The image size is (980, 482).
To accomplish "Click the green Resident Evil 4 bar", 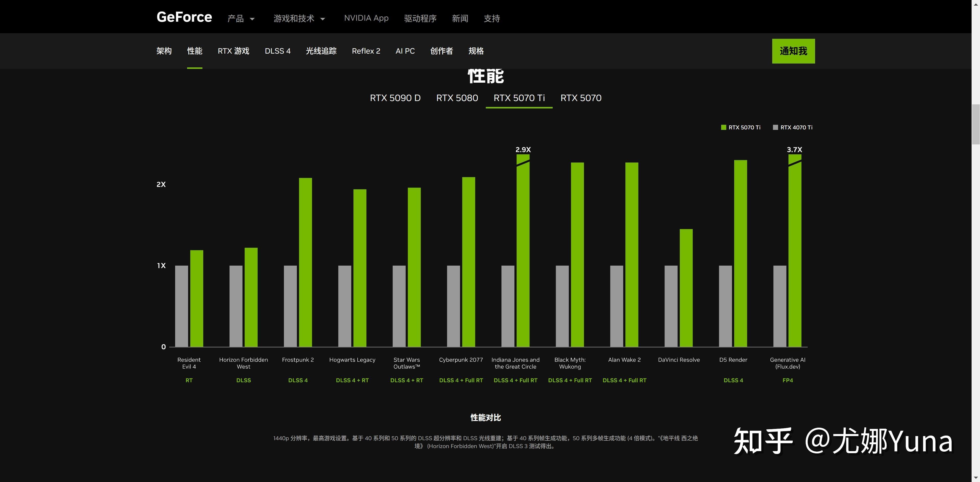I will tap(197, 298).
